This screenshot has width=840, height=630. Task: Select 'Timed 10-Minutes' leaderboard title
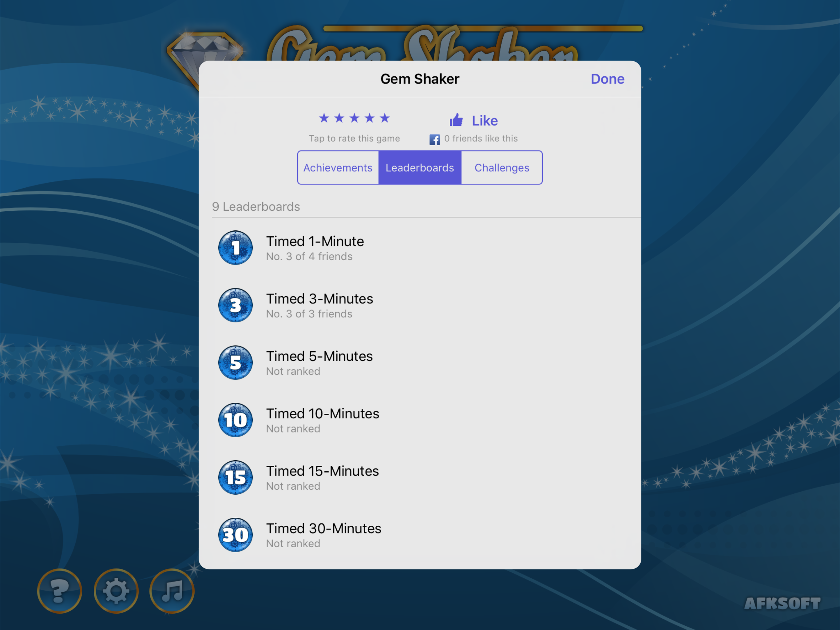323,413
